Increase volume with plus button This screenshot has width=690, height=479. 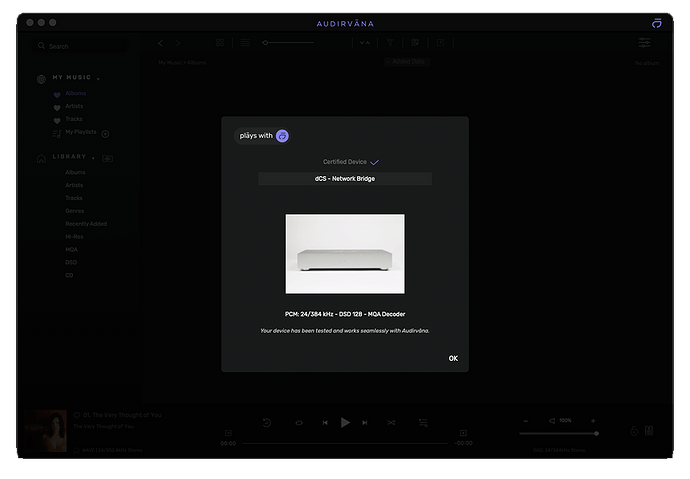[x=593, y=421]
